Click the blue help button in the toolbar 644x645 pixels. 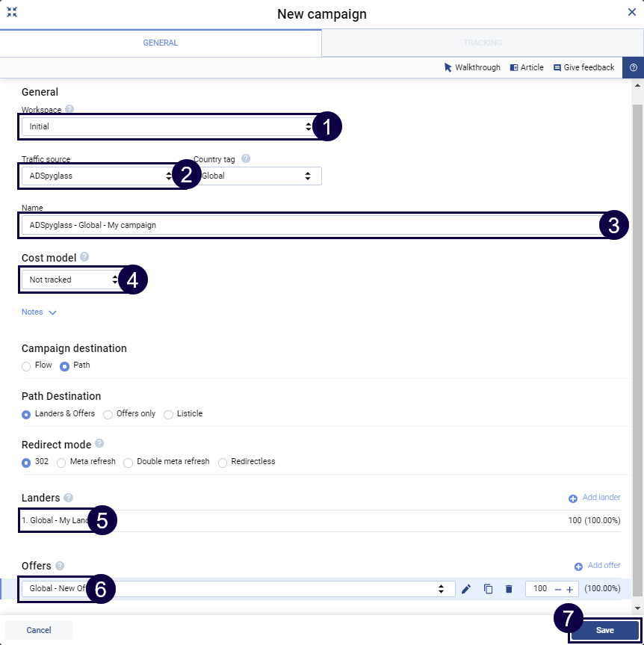[x=633, y=67]
